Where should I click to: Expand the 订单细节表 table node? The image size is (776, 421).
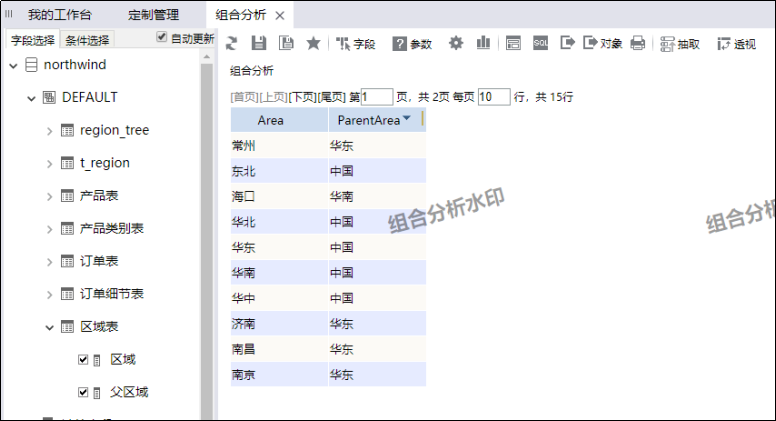coord(49,294)
